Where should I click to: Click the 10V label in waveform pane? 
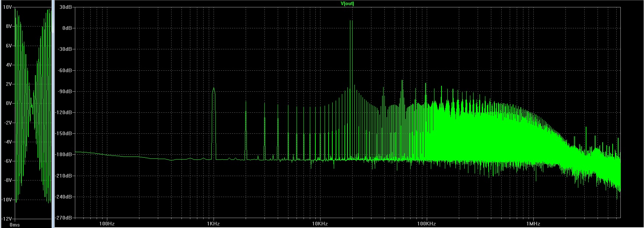[7, 7]
